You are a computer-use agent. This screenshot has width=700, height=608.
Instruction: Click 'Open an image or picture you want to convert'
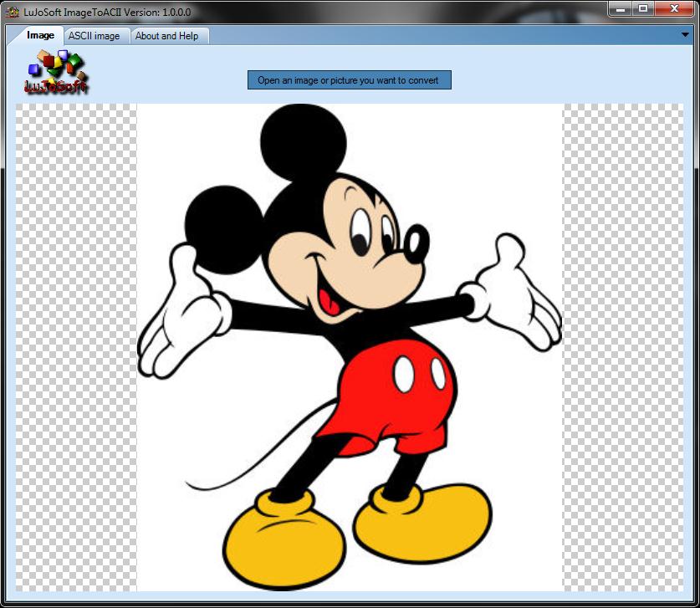(349, 80)
